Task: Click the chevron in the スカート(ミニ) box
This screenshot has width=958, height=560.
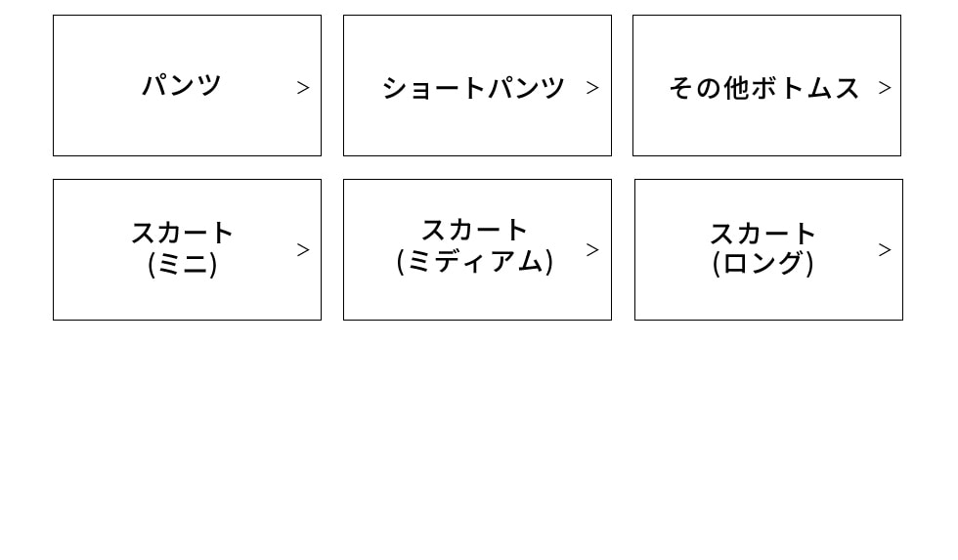Action: [303, 250]
